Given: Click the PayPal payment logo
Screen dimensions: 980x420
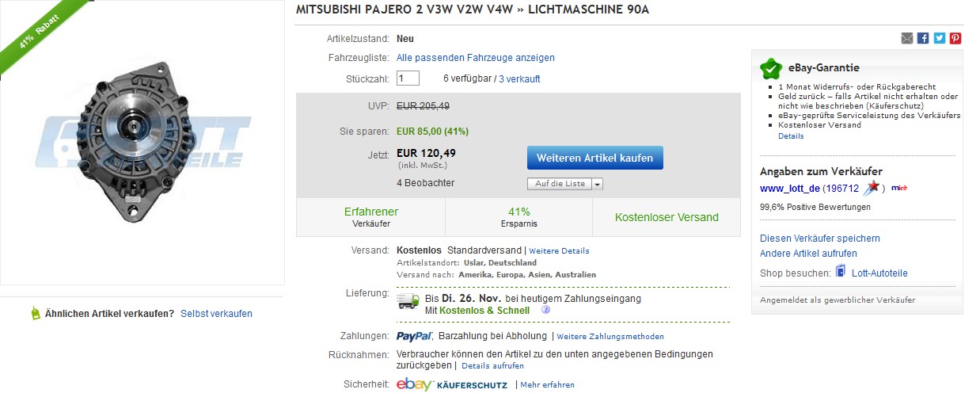Looking at the screenshot, I should tap(414, 336).
